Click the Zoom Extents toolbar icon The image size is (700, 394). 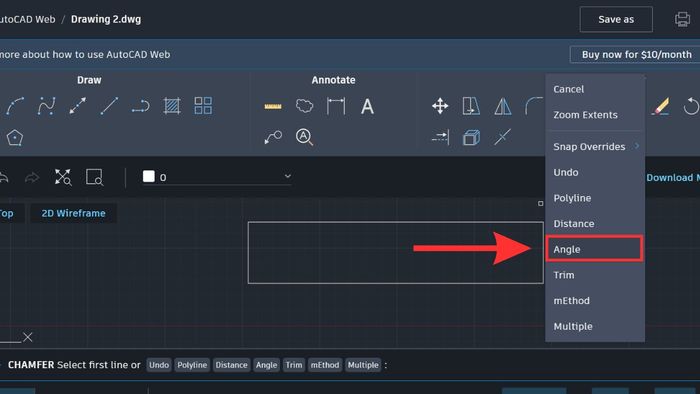(x=63, y=177)
